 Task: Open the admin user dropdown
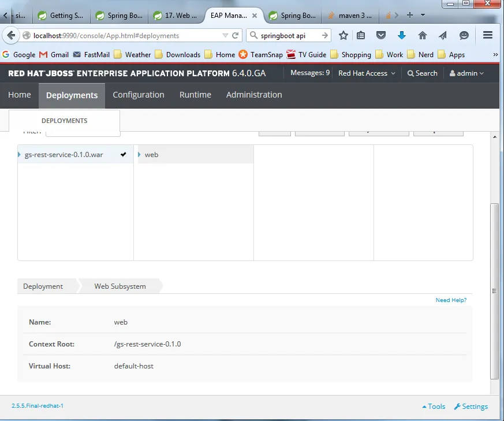coord(466,73)
